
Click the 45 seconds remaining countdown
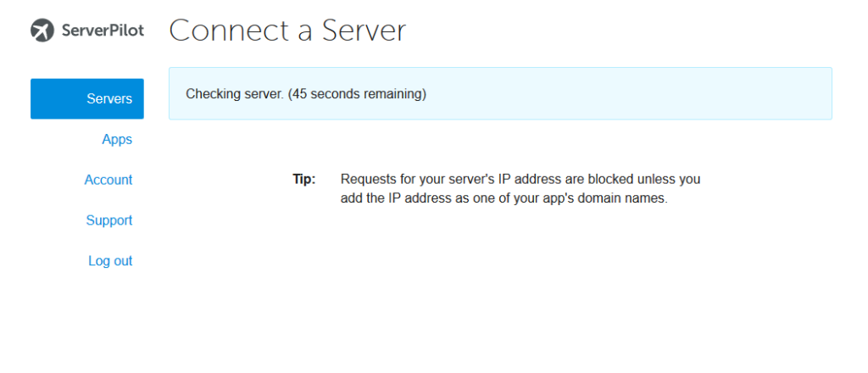coord(357,94)
